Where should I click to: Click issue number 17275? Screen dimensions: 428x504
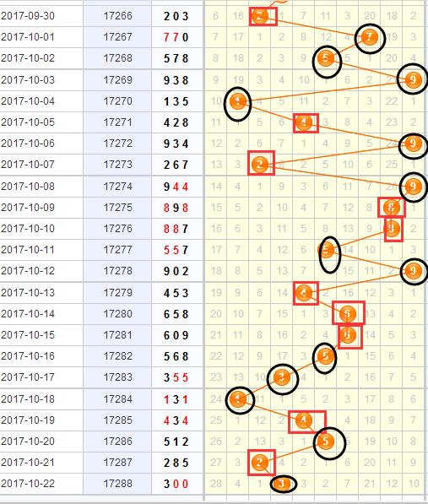117,208
